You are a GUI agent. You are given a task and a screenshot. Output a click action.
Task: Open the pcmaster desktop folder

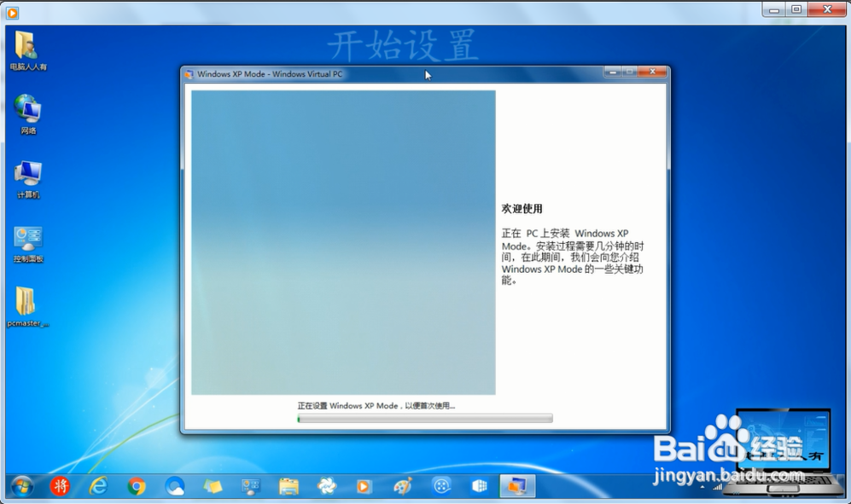27,307
